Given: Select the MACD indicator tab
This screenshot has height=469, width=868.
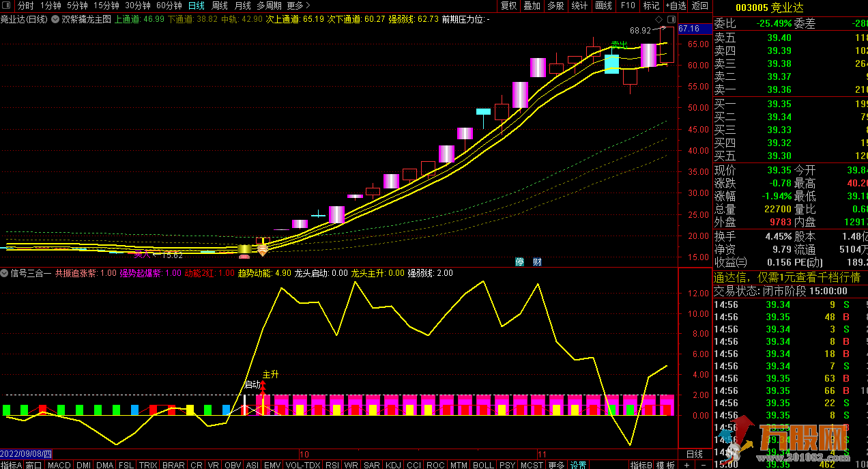Looking at the screenshot, I should (x=59, y=465).
